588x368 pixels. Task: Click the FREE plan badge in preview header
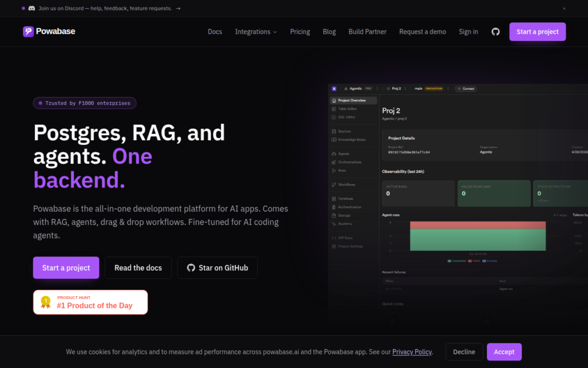point(368,89)
